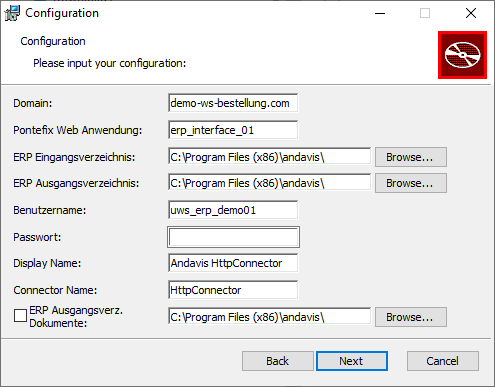Close the Configuration dialog window
Viewport: 495px width, 387px height.
click(x=471, y=13)
